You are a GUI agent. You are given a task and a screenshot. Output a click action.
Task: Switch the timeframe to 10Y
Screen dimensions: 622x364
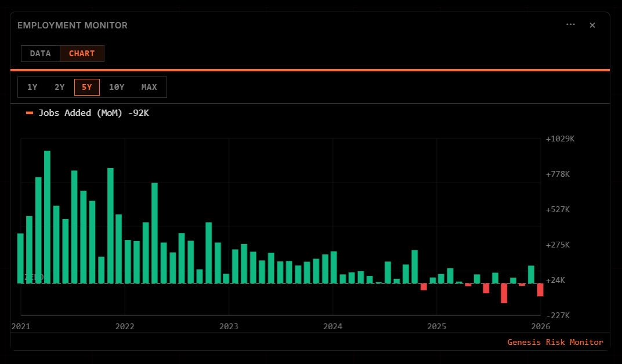117,87
